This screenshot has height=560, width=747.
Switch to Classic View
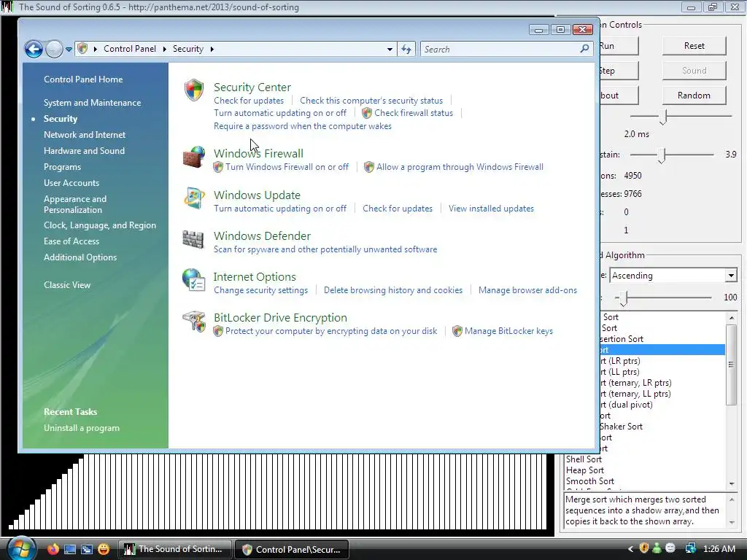pyautogui.click(x=67, y=285)
